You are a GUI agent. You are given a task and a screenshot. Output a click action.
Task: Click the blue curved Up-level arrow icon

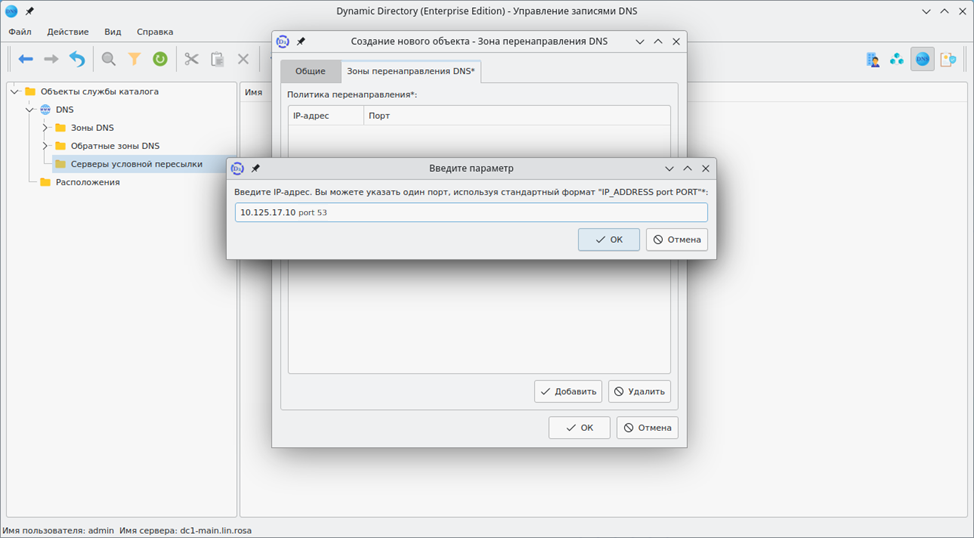click(77, 59)
